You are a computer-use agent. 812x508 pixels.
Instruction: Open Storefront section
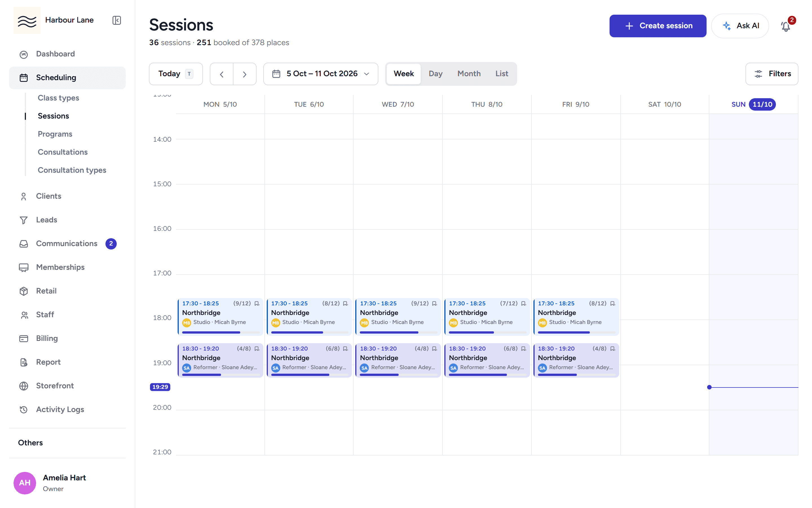coord(67,386)
